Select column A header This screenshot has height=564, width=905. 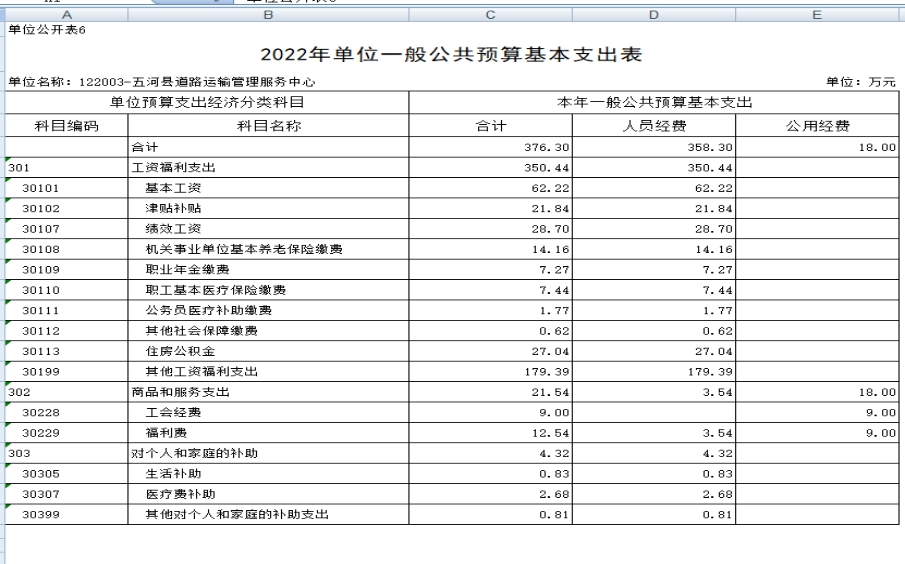click(66, 15)
